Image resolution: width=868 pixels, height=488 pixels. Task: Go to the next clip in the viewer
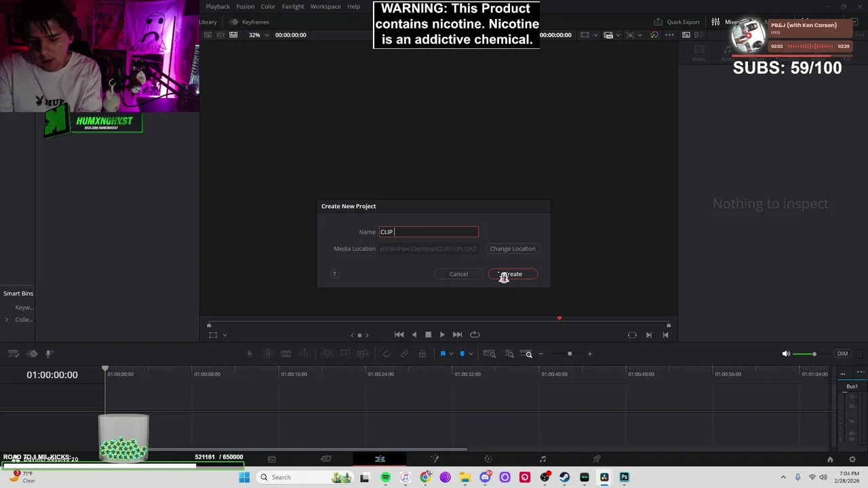tap(649, 335)
